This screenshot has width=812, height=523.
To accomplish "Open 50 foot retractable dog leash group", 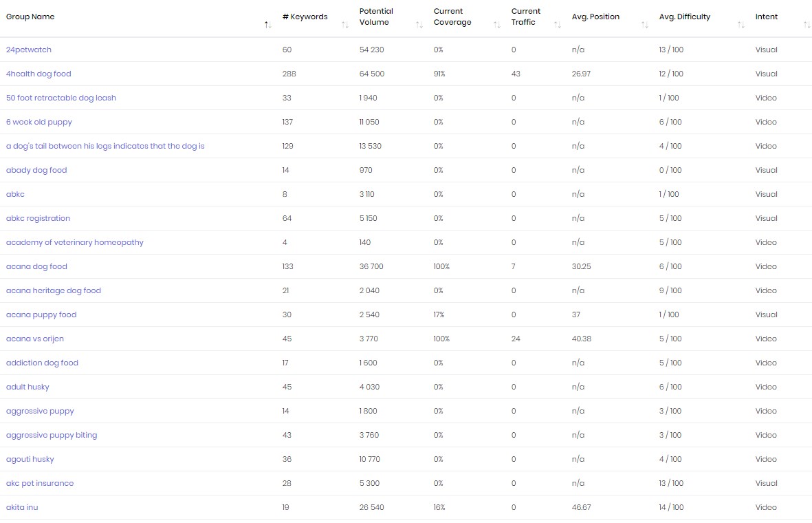I will pyautogui.click(x=61, y=98).
